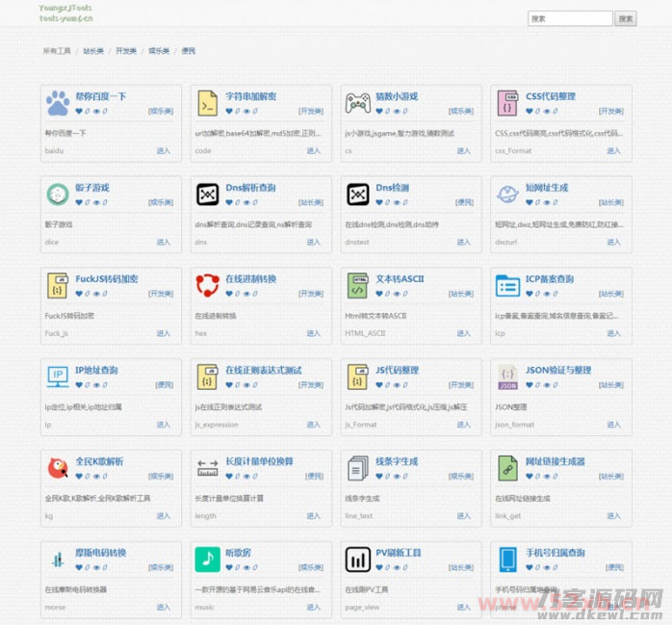672x625 pixels.
Task: Focus the 搜索 text input field
Action: click(x=570, y=19)
